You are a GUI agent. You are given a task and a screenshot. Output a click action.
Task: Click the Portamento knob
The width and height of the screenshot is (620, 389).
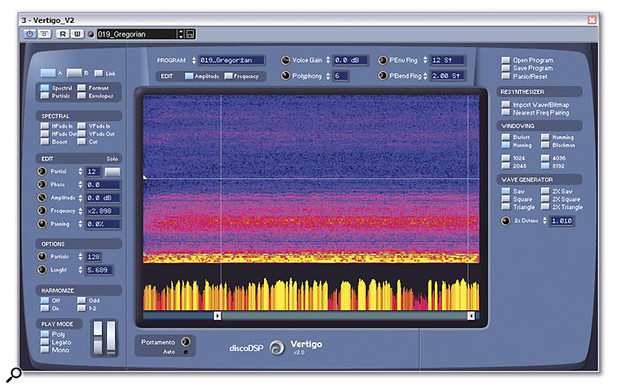pyautogui.click(x=185, y=341)
